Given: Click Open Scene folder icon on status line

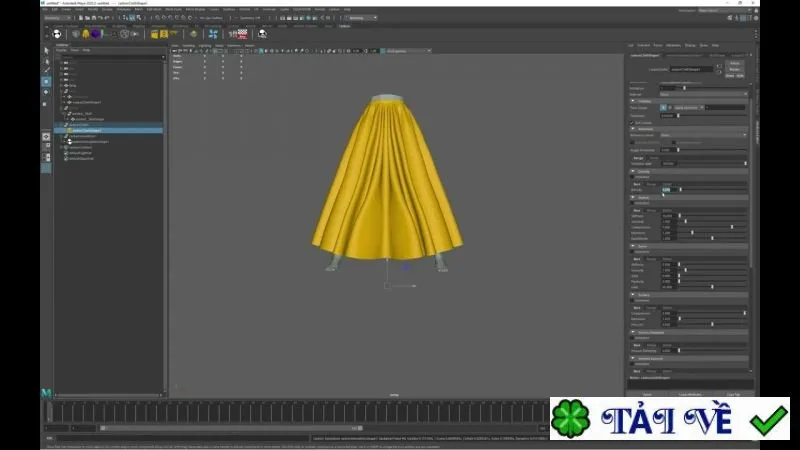Looking at the screenshot, I should tap(87, 18).
